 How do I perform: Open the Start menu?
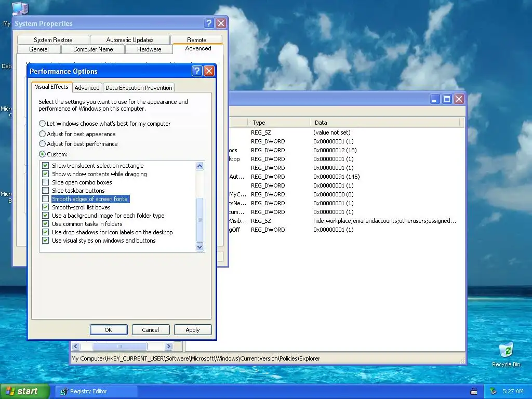coord(24,391)
